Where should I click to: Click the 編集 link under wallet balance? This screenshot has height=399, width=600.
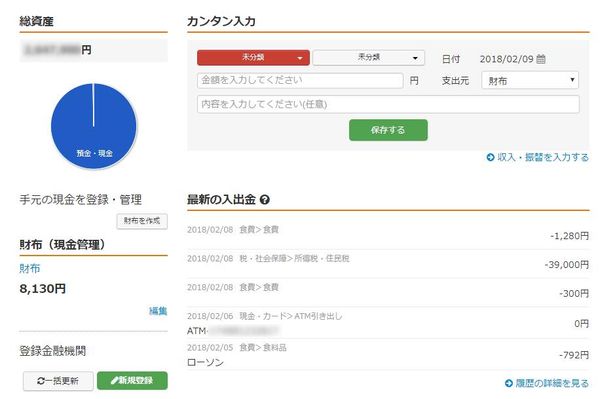pos(158,311)
